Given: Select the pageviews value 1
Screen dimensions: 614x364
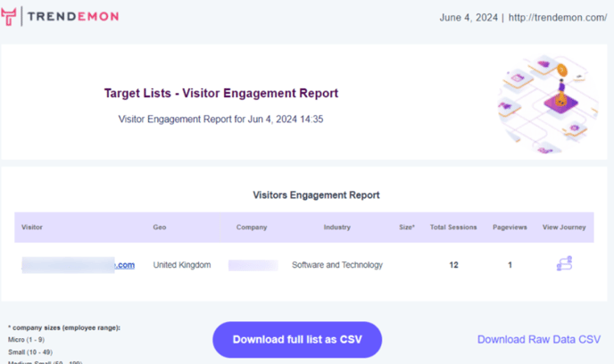Looking at the screenshot, I should [x=510, y=265].
